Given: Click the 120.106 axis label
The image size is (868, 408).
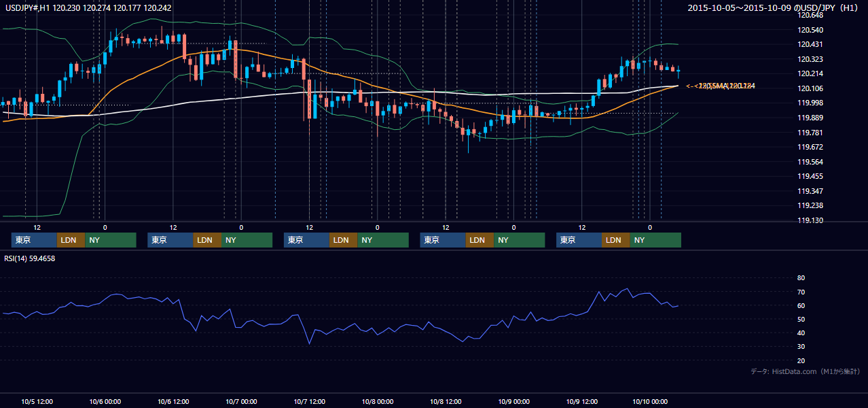Looking at the screenshot, I should [811, 88].
